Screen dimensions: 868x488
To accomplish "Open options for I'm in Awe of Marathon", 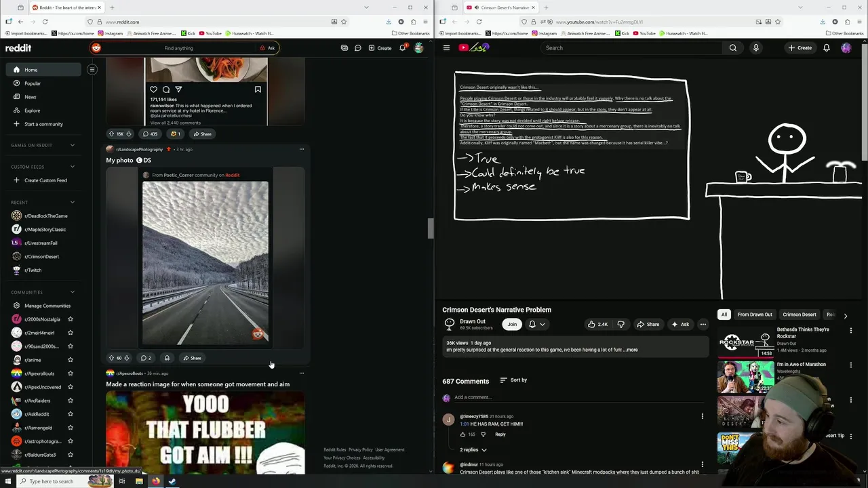I will click(851, 365).
